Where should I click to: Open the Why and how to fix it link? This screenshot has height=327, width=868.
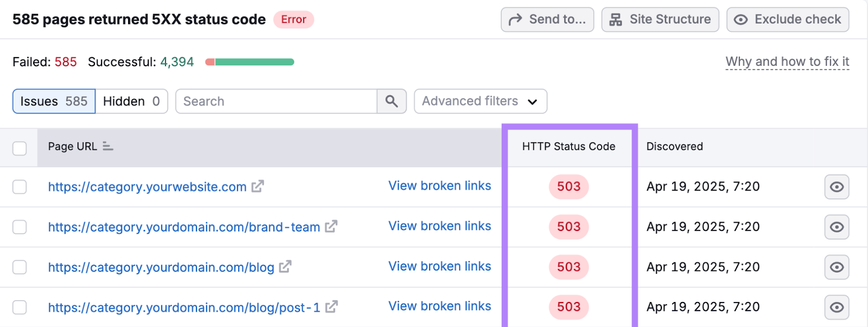(787, 61)
